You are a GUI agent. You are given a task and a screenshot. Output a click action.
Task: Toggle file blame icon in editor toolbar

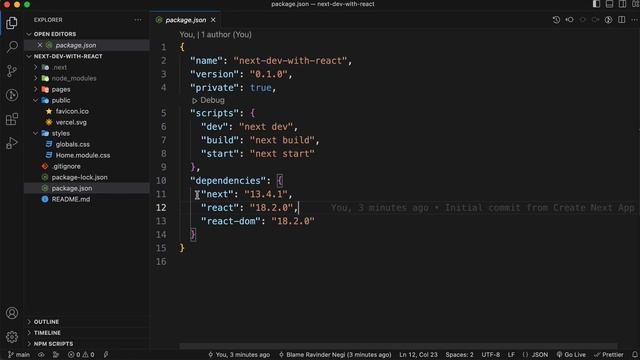[x=609, y=20]
